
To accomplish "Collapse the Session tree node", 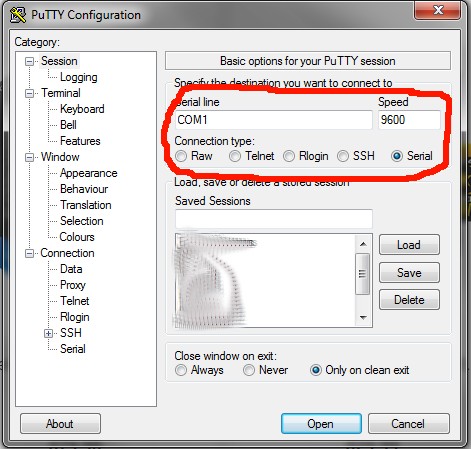I will (x=30, y=61).
